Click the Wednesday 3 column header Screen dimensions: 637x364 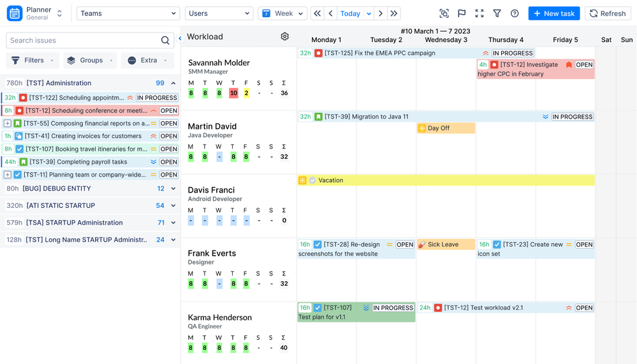click(x=446, y=40)
